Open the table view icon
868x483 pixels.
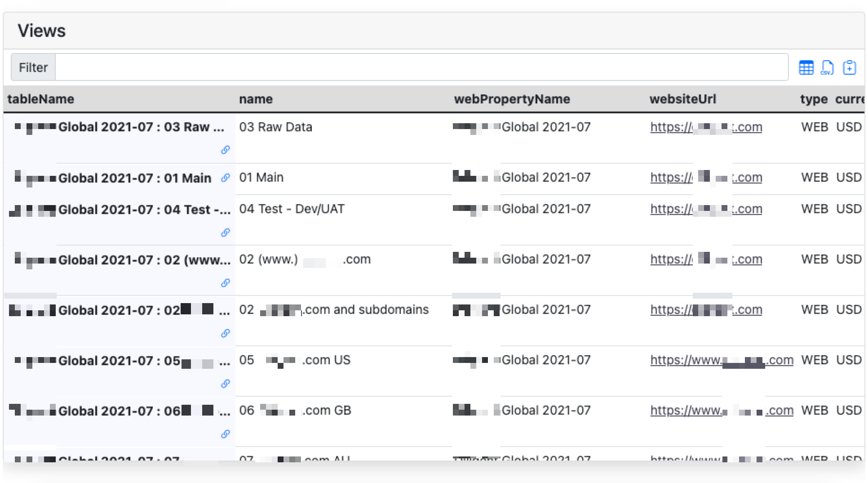(x=806, y=67)
